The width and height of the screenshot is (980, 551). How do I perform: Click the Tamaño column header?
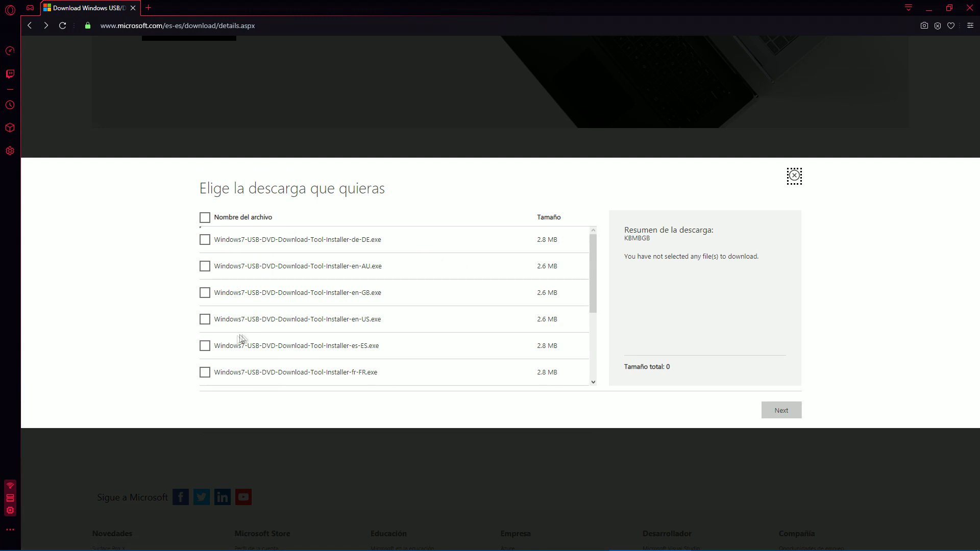click(549, 217)
